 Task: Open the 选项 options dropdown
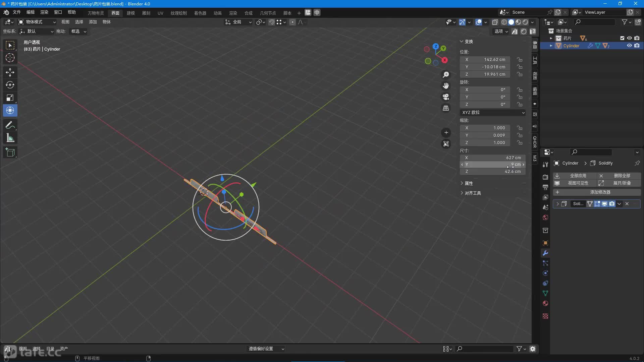501,31
